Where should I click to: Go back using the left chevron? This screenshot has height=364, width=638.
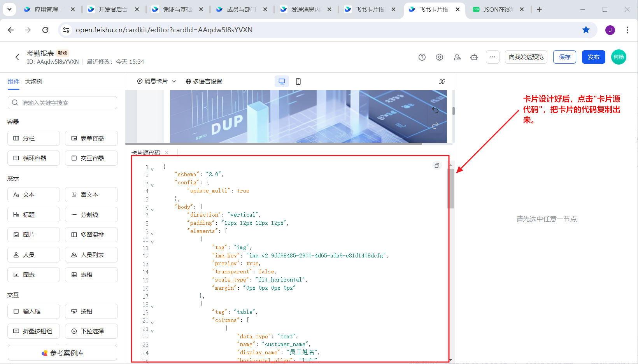(x=17, y=57)
